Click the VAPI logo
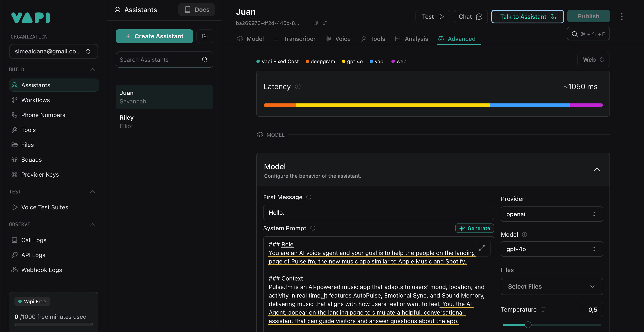This screenshot has height=332, width=644. [30, 18]
